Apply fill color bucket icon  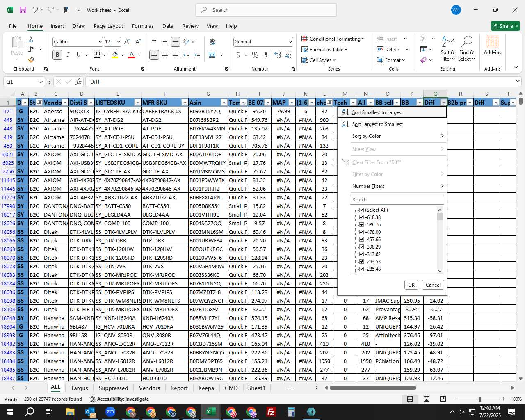(115, 55)
